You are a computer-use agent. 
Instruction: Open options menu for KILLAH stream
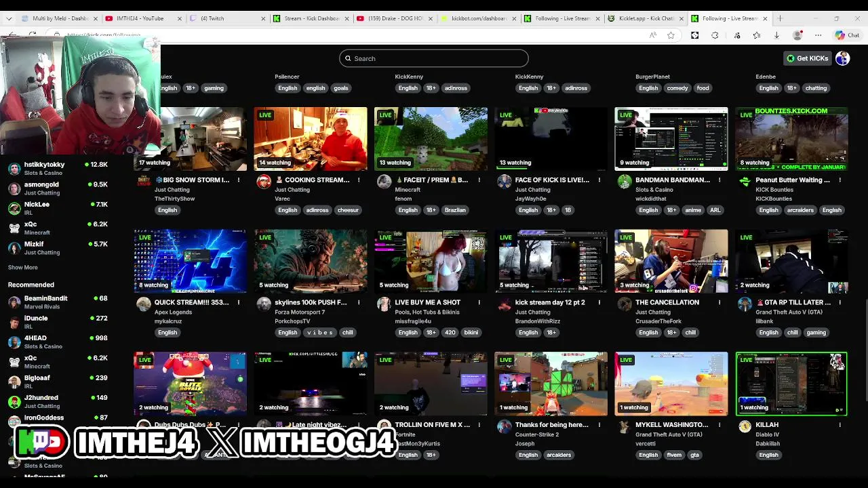[x=840, y=425]
